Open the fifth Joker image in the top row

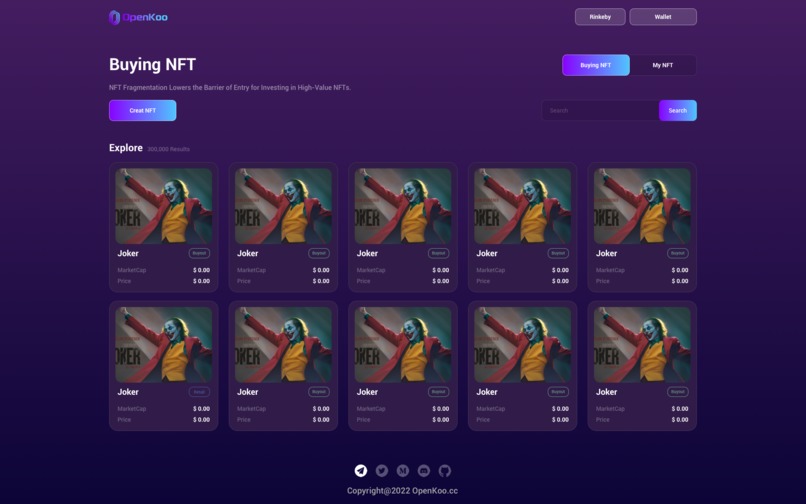coord(642,206)
